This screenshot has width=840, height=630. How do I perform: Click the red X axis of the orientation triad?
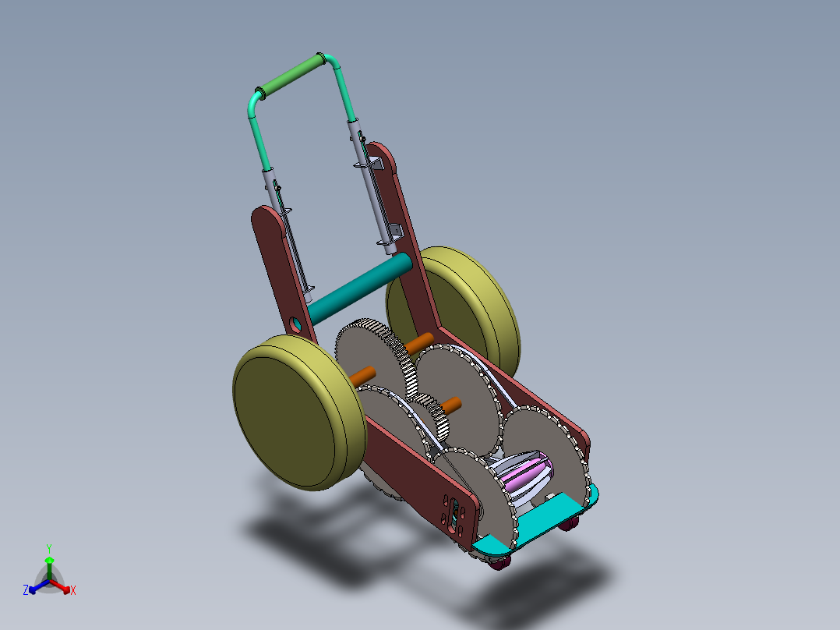tap(62, 587)
